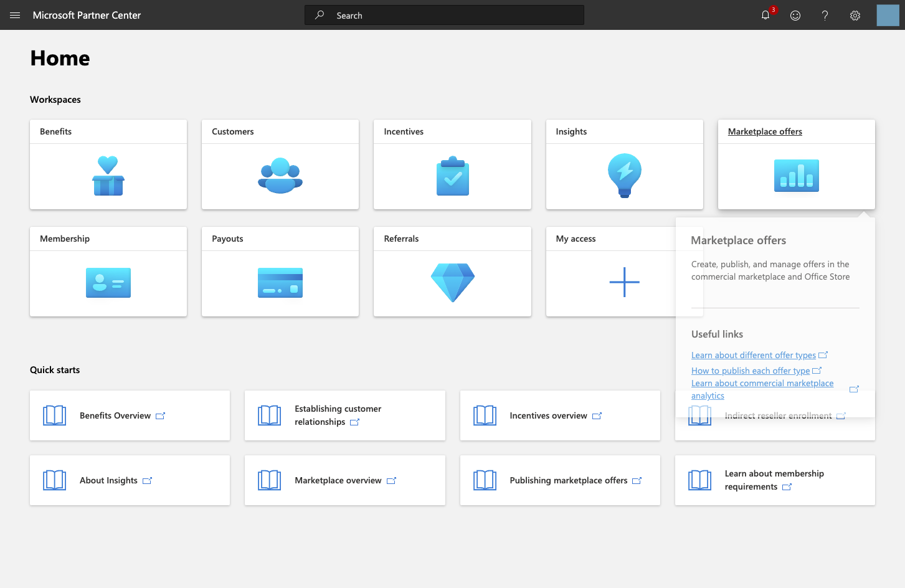This screenshot has width=905, height=588.
Task: Click the Insights workspace title
Action: (571, 131)
